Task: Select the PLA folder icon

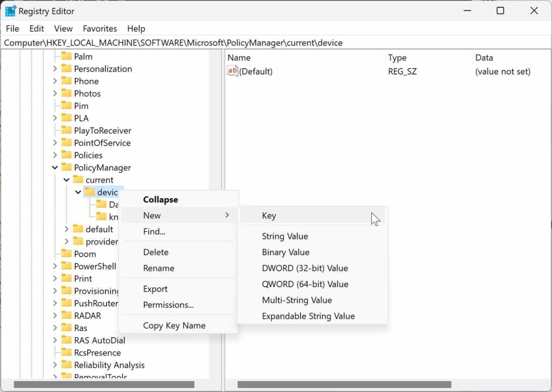Action: pos(66,118)
